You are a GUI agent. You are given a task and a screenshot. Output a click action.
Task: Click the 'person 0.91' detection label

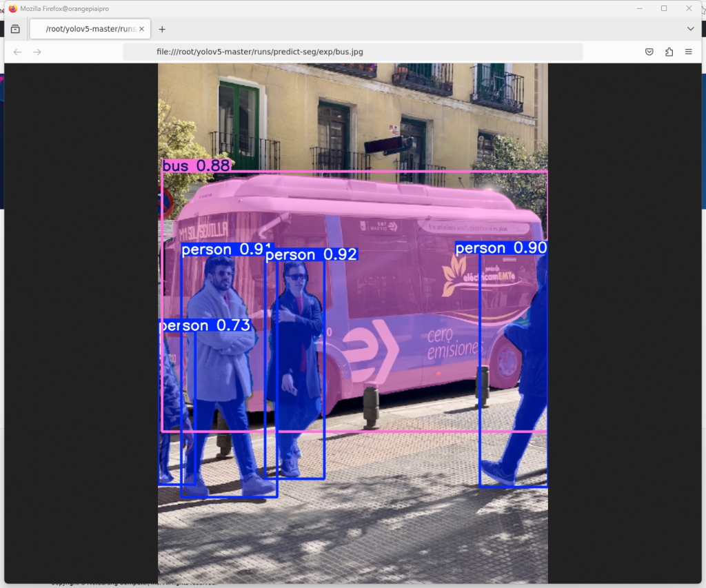tap(227, 249)
